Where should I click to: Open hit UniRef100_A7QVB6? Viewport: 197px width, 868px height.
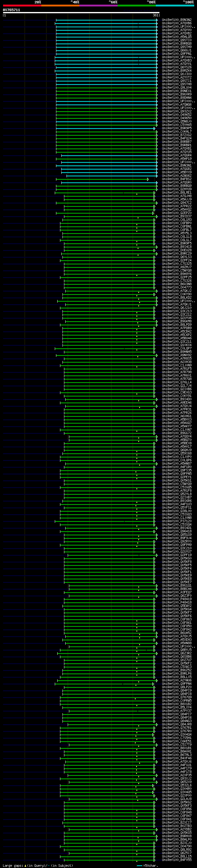(177, 23)
